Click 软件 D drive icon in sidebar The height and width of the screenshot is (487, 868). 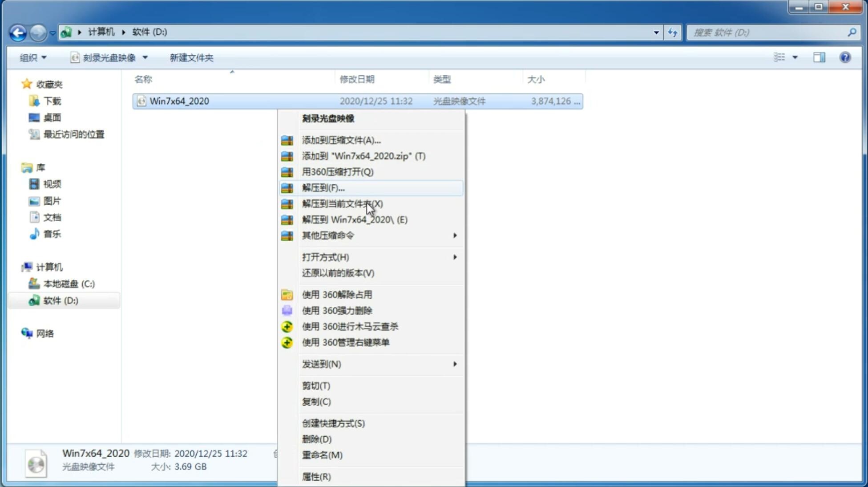click(x=33, y=300)
